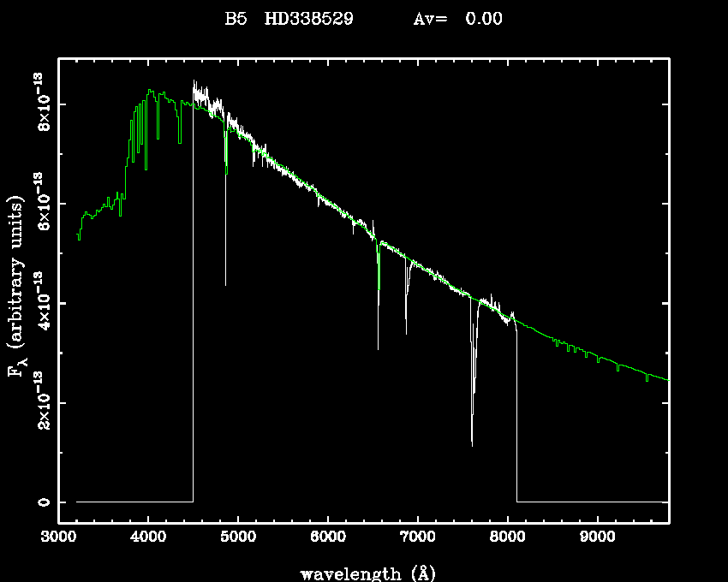The width and height of the screenshot is (728, 582).
Task: Click the 0 tick label on y-axis
Action: point(40,502)
